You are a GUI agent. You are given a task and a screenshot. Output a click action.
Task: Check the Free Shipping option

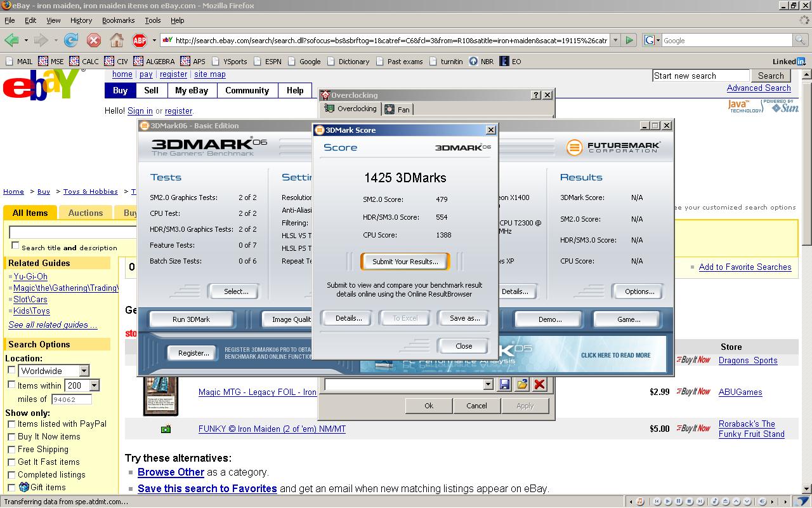(x=11, y=450)
